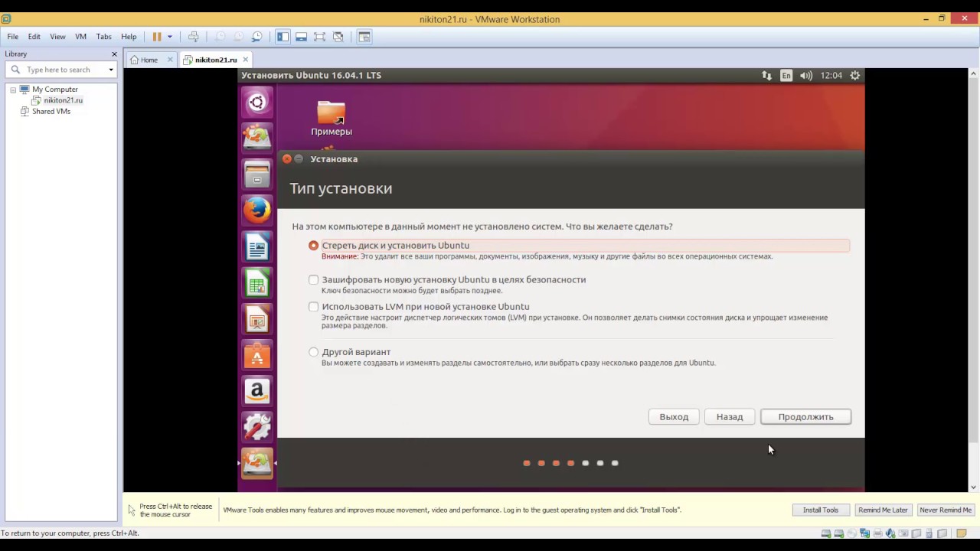Open System Settings from the launcher
The height and width of the screenshot is (551, 980).
(257, 427)
